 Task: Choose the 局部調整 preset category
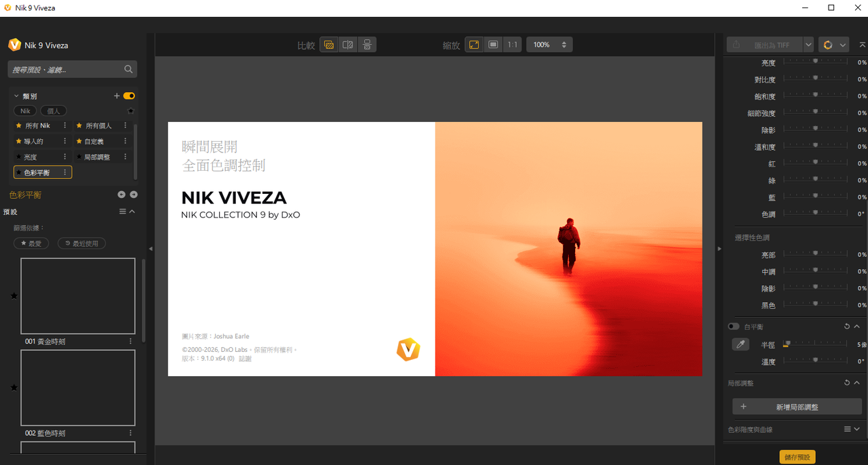click(98, 157)
